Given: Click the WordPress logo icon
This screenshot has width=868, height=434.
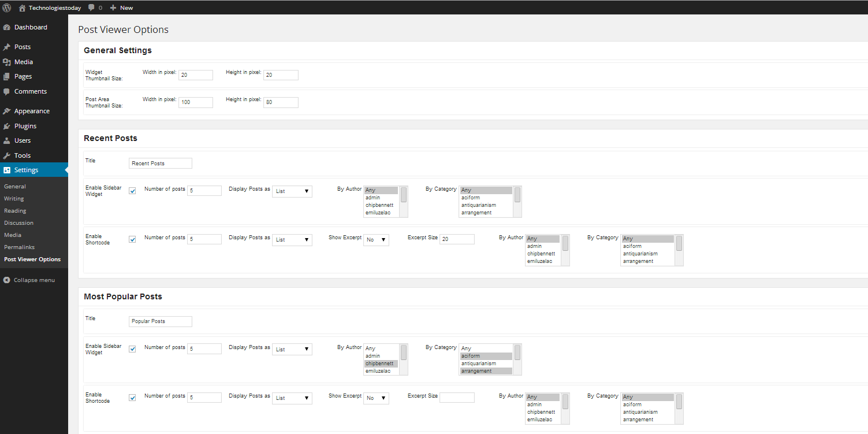Looking at the screenshot, I should point(7,8).
